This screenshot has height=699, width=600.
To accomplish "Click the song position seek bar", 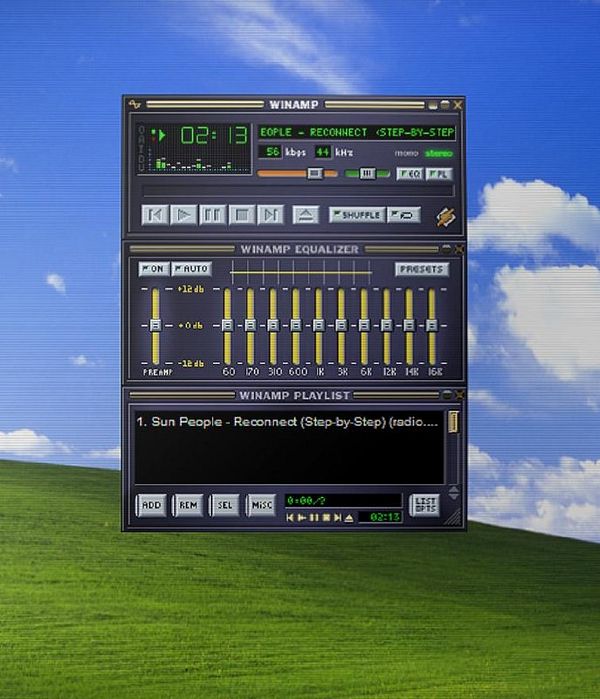I will (298, 191).
